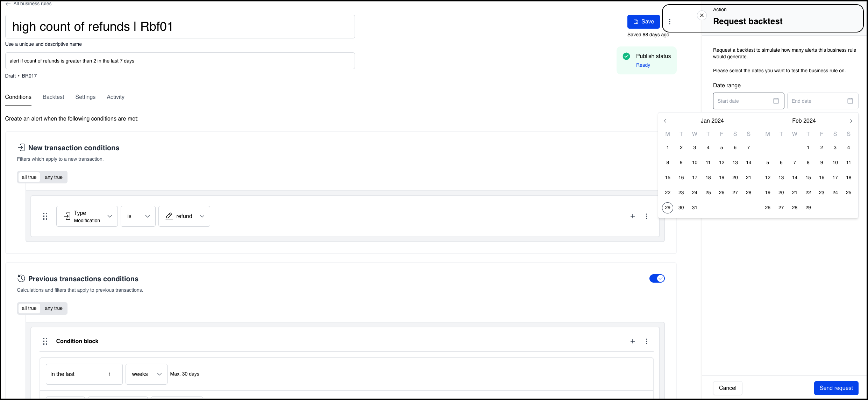The width and height of the screenshot is (868, 400).
Task: Click back arrow to All business rules
Action: pyautogui.click(x=8, y=4)
